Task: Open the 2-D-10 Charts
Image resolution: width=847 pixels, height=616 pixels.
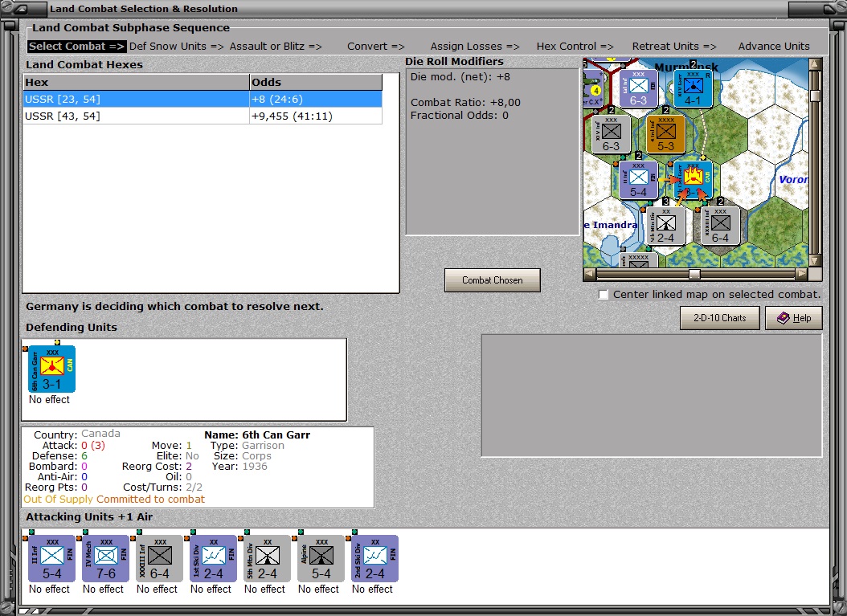Action: pos(719,318)
